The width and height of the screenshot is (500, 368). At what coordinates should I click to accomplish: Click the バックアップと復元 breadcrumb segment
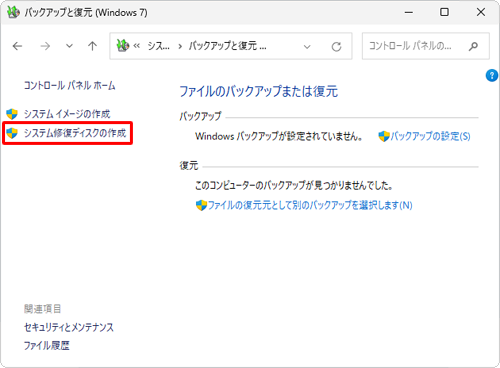click(x=228, y=46)
